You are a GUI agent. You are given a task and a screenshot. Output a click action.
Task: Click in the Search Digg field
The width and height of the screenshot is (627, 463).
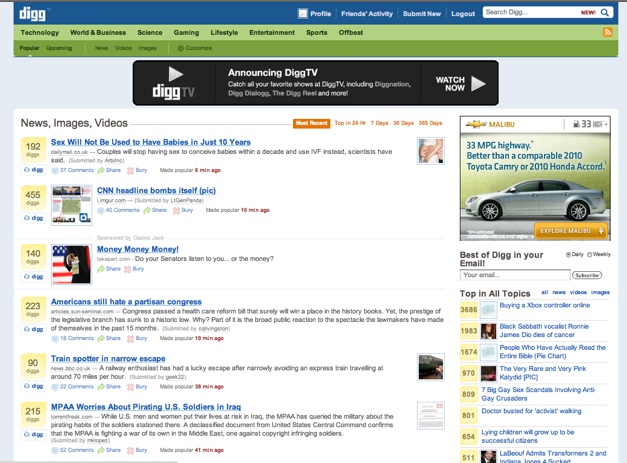[x=532, y=12]
